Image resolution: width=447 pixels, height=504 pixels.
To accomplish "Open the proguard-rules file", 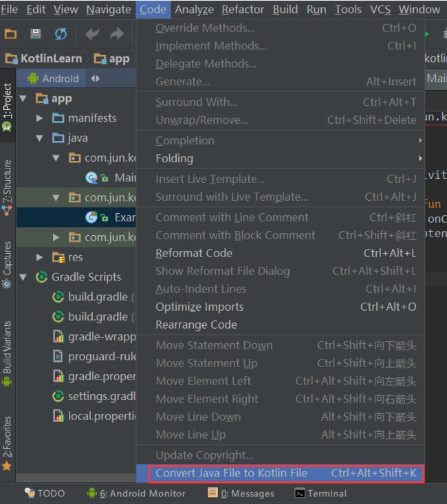I will click(94, 356).
